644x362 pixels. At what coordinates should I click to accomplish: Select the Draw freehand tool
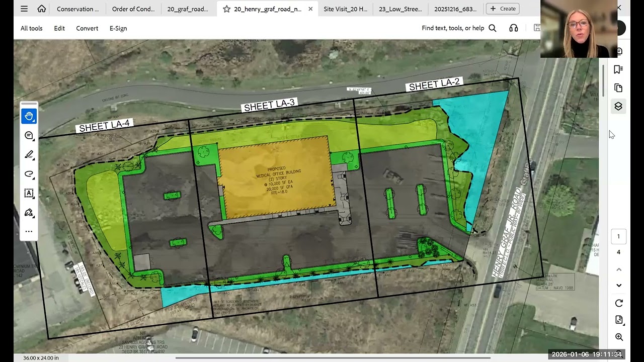coord(29,174)
